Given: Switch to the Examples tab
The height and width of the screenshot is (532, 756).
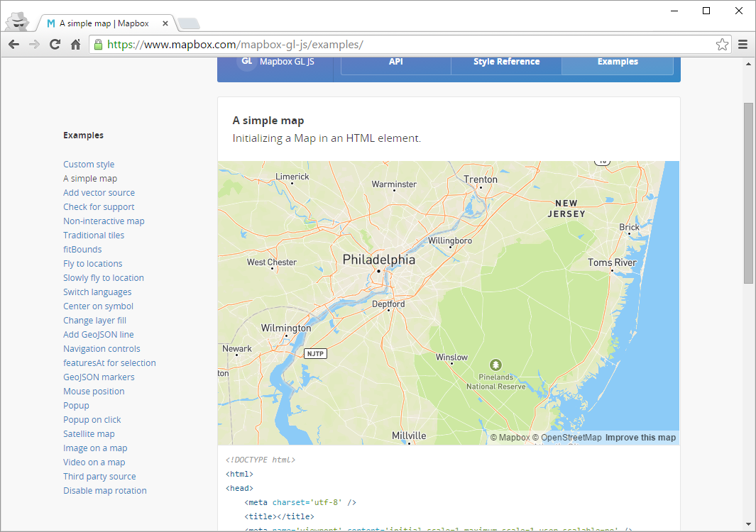Looking at the screenshot, I should tap(618, 62).
